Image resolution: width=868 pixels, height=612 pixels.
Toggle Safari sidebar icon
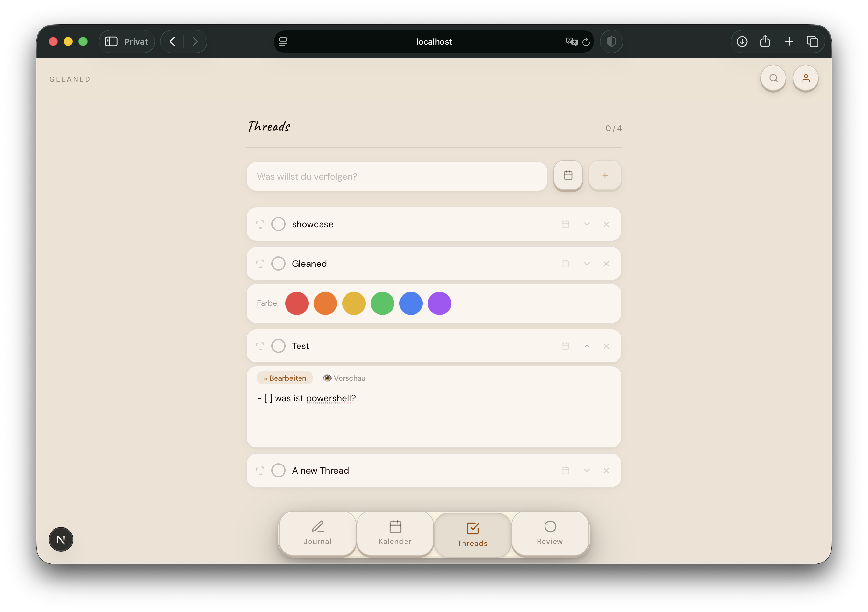point(111,41)
